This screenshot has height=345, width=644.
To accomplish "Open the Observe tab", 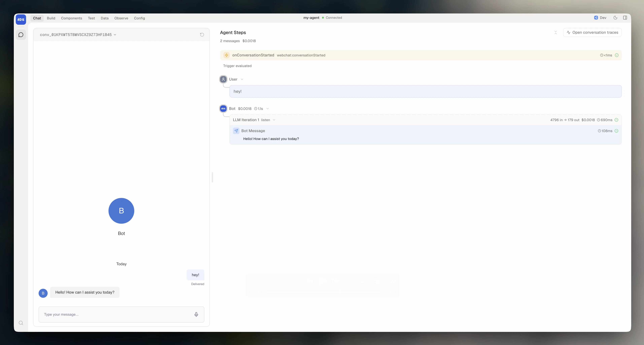I will click(x=121, y=18).
